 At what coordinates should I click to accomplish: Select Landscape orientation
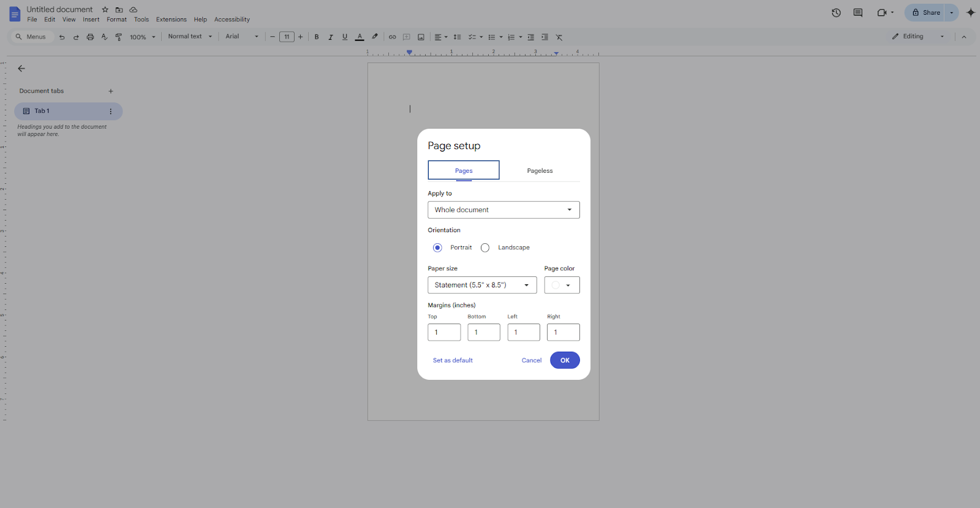485,248
